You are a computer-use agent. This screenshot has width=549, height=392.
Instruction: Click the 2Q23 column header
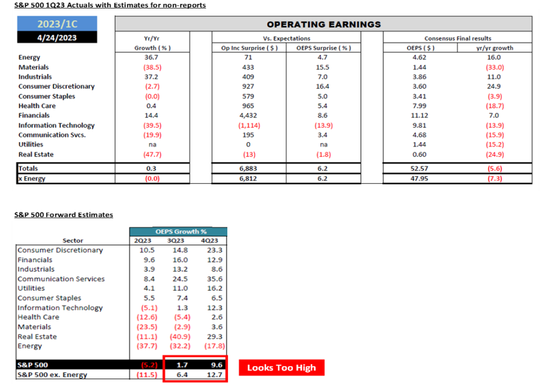click(143, 241)
